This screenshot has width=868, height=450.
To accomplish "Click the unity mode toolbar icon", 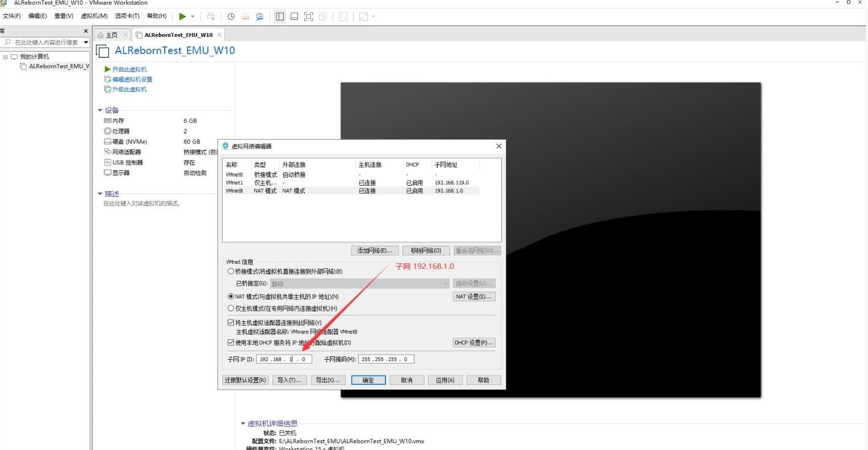I will click(x=322, y=16).
